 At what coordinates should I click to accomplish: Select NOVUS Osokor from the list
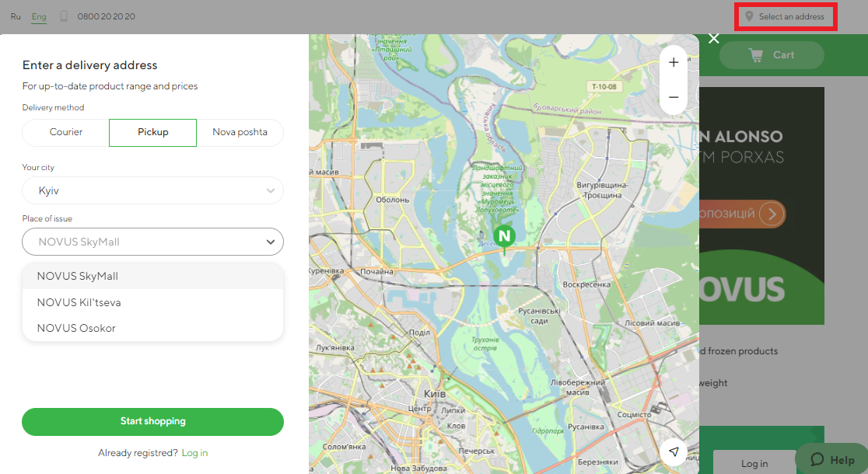pos(152,328)
